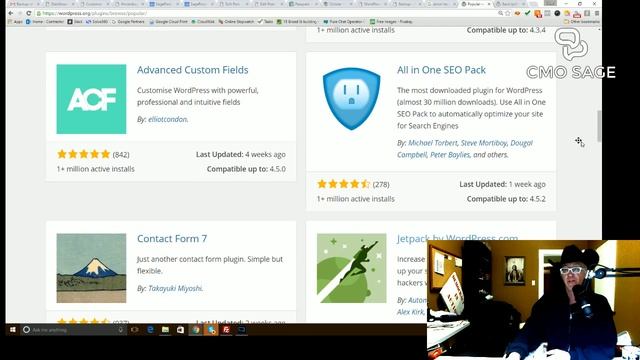The image size is (640, 360).
Task: Open the Advanced Custom Fields plugin title
Action: [193, 70]
